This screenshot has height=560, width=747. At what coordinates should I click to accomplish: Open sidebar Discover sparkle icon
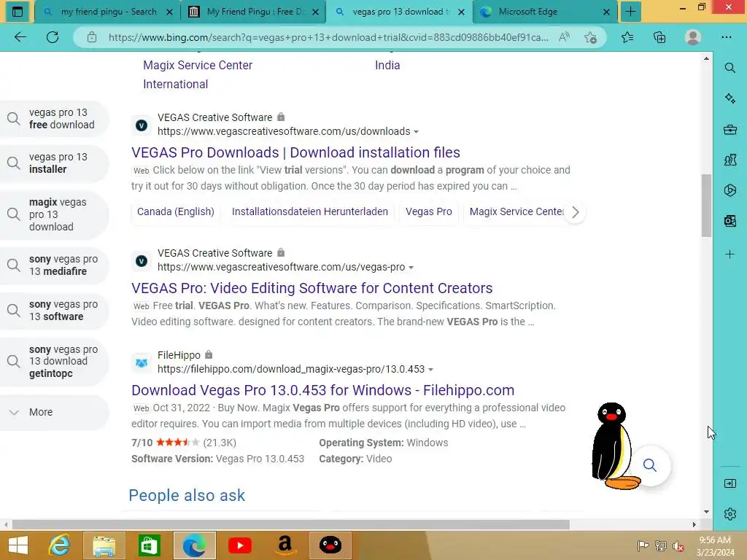729,98
